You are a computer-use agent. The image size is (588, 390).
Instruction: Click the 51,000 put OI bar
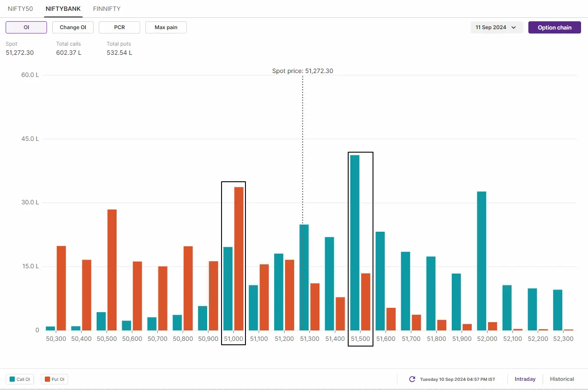click(x=239, y=259)
